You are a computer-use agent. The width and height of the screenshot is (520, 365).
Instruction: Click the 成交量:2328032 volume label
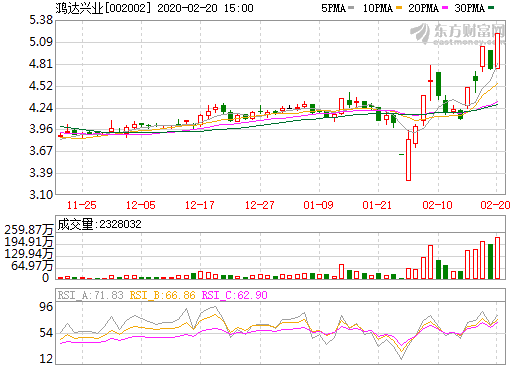tap(99, 224)
